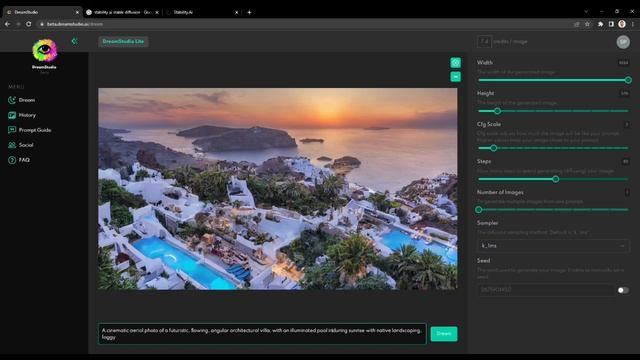Viewport: 640px width, 360px height.
Task: Open Dream in the sidebar menu
Action: point(27,100)
